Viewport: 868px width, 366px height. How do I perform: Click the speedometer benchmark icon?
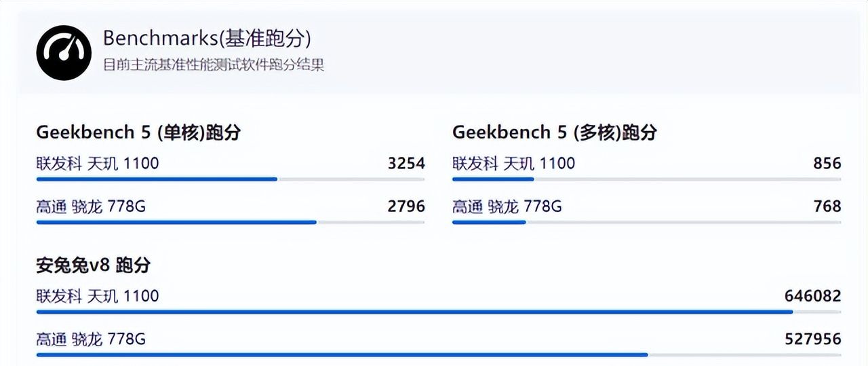point(64,53)
